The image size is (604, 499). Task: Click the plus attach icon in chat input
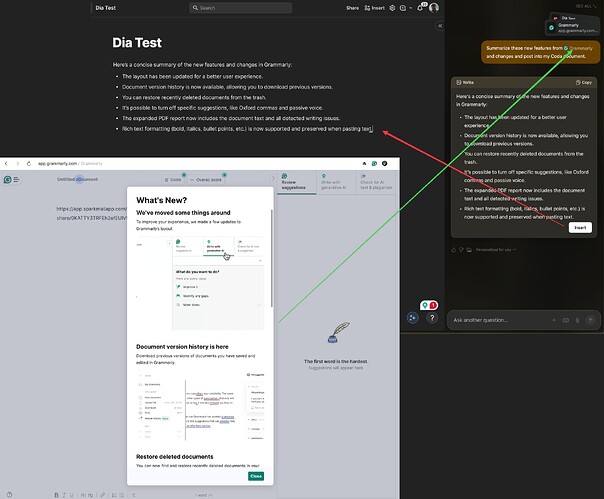pyautogui.click(x=554, y=320)
